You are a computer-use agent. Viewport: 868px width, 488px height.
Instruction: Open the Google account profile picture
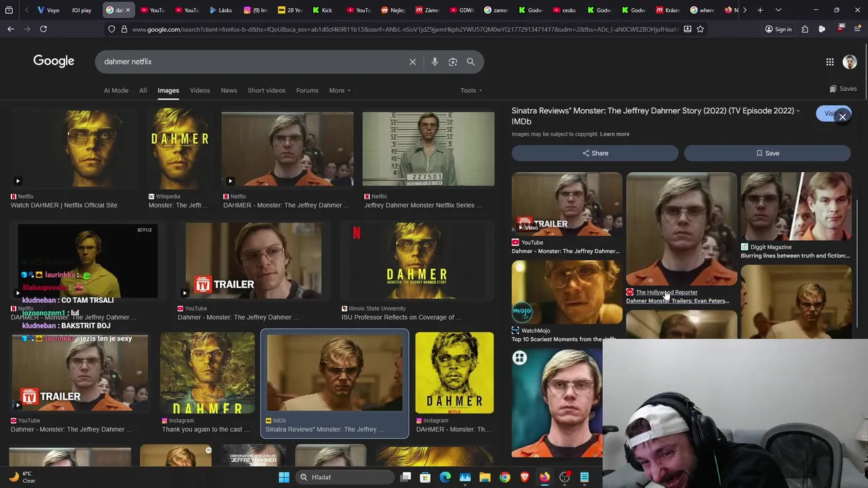click(x=850, y=62)
